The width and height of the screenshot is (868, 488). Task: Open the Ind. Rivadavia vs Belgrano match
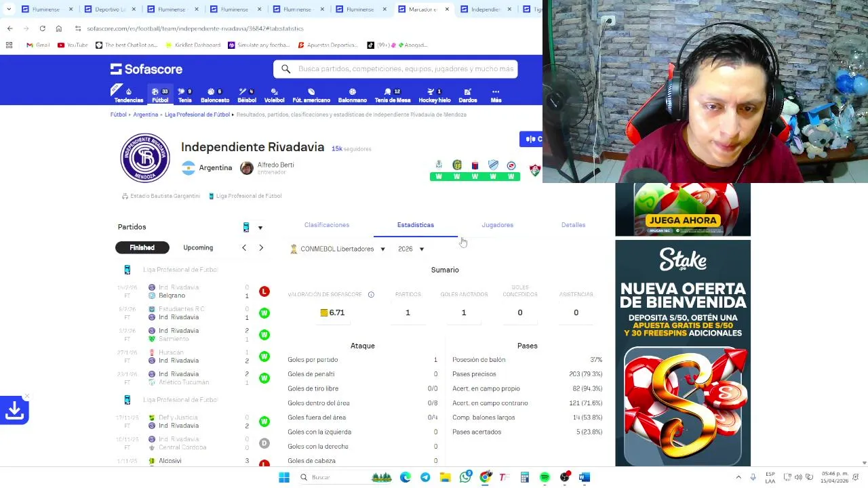point(192,291)
